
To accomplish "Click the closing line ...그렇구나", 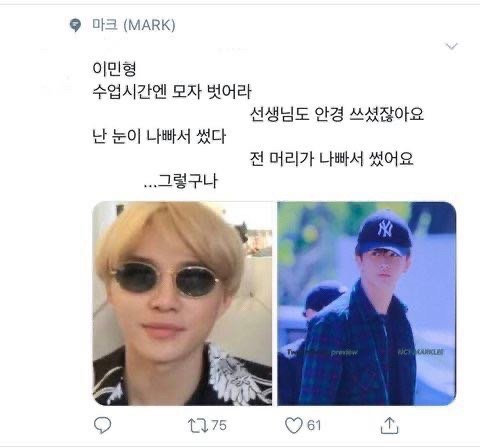I will (x=181, y=181).
